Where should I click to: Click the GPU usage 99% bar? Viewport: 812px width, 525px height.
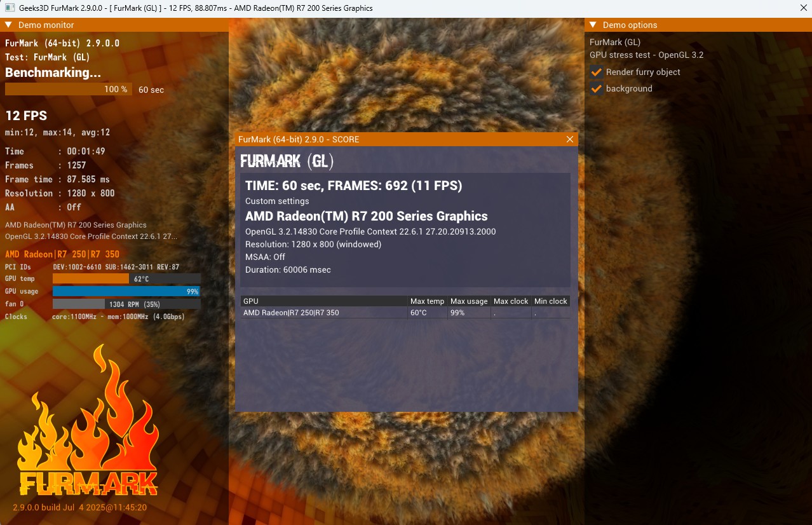coord(126,291)
